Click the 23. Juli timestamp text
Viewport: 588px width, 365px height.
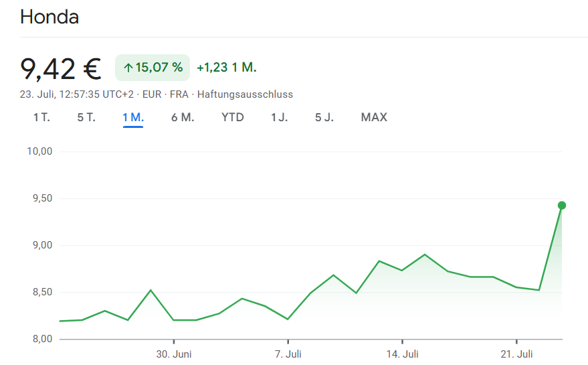click(76, 94)
